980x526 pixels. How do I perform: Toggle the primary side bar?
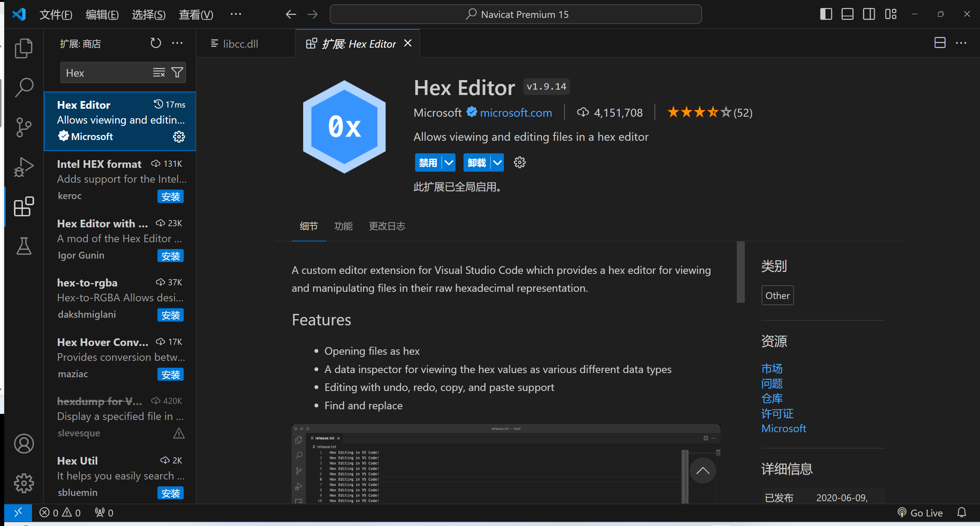[x=826, y=14]
